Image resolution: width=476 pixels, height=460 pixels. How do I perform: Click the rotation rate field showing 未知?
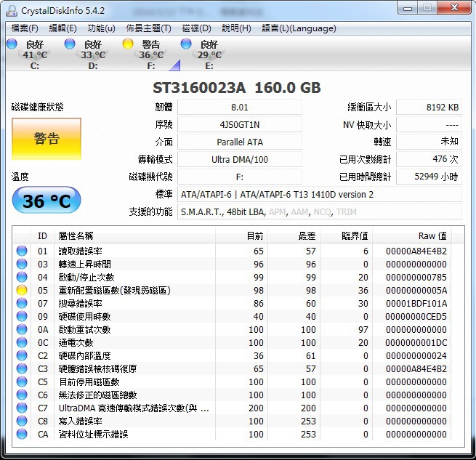[x=429, y=142]
